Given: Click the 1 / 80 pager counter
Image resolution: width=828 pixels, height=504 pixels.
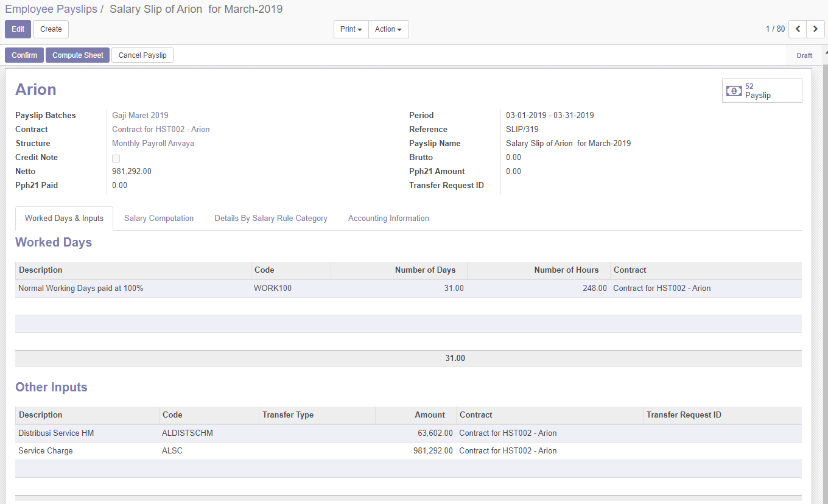Looking at the screenshot, I should [775, 29].
